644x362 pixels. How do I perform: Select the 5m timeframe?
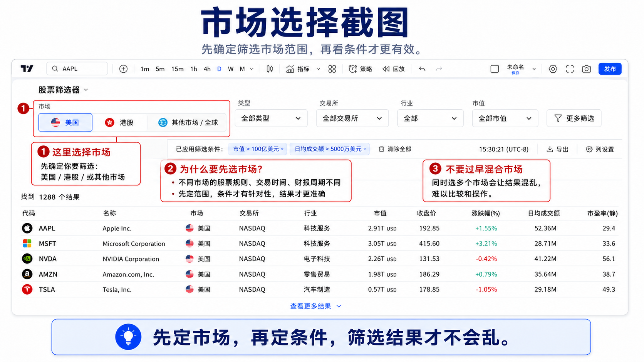click(160, 69)
